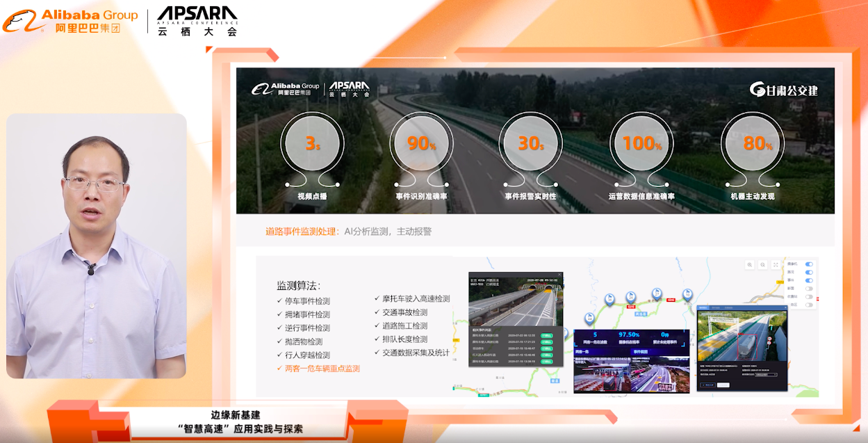Select the camera map marker numbered 39
The image size is (868, 443).
[x=609, y=299]
